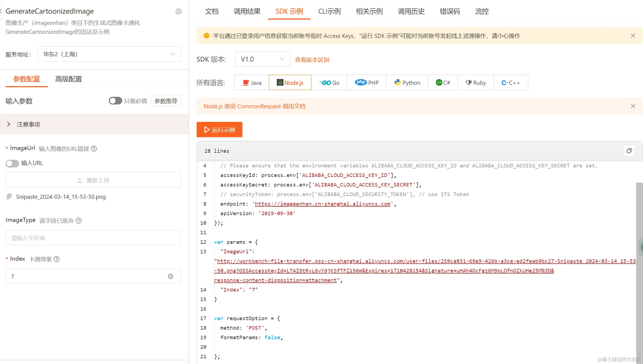The width and height of the screenshot is (643, 364).
Task: Open the CLI示例 tab
Action: 329,11
